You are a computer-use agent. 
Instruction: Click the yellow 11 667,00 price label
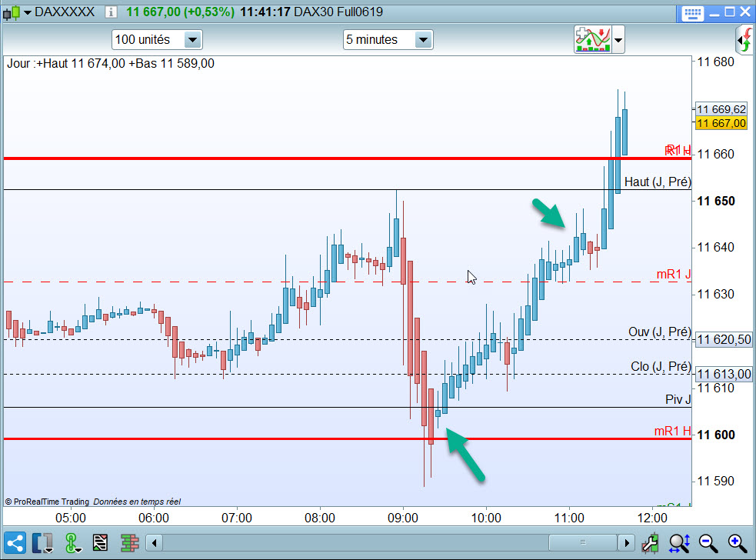[721, 124]
